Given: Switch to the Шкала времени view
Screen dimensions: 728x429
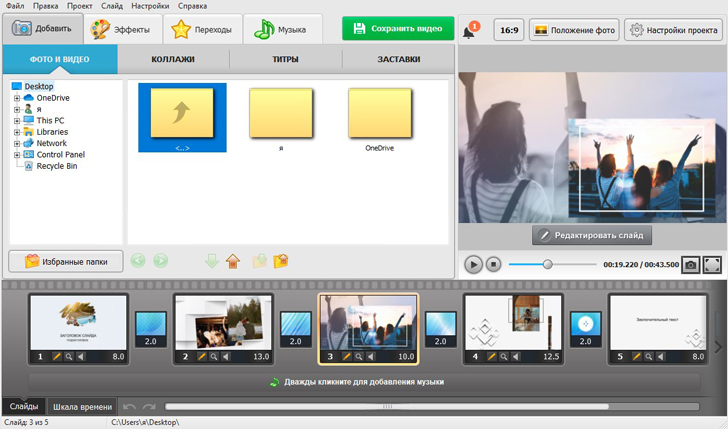Looking at the screenshot, I should tap(82, 407).
